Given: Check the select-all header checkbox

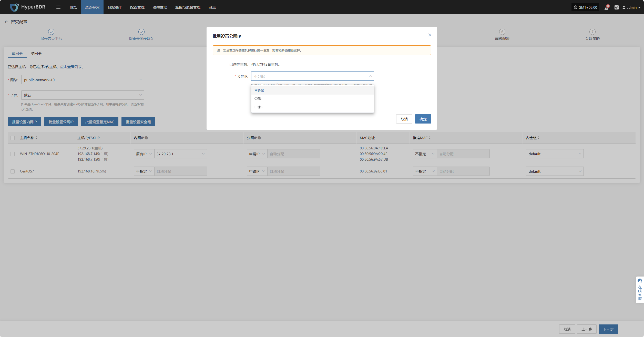Looking at the screenshot, I should pyautogui.click(x=13, y=138).
